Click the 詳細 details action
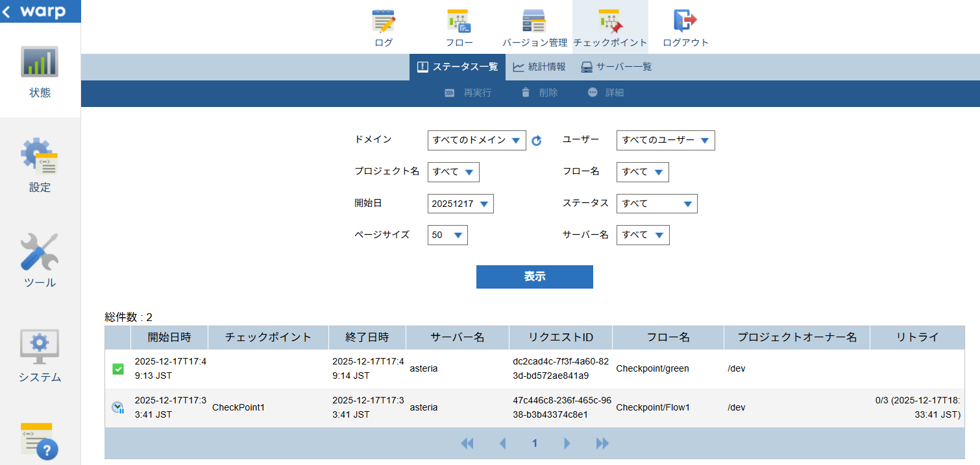980x465 pixels. (x=606, y=93)
